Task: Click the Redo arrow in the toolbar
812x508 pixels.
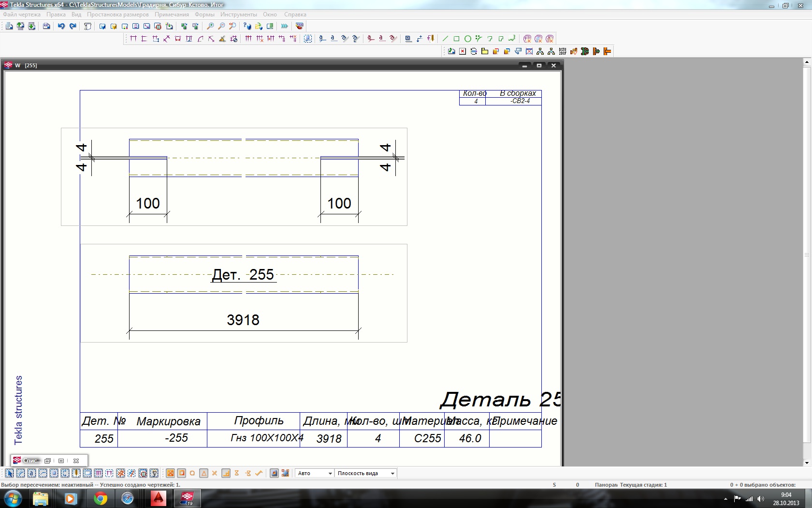Action: pyautogui.click(x=73, y=26)
